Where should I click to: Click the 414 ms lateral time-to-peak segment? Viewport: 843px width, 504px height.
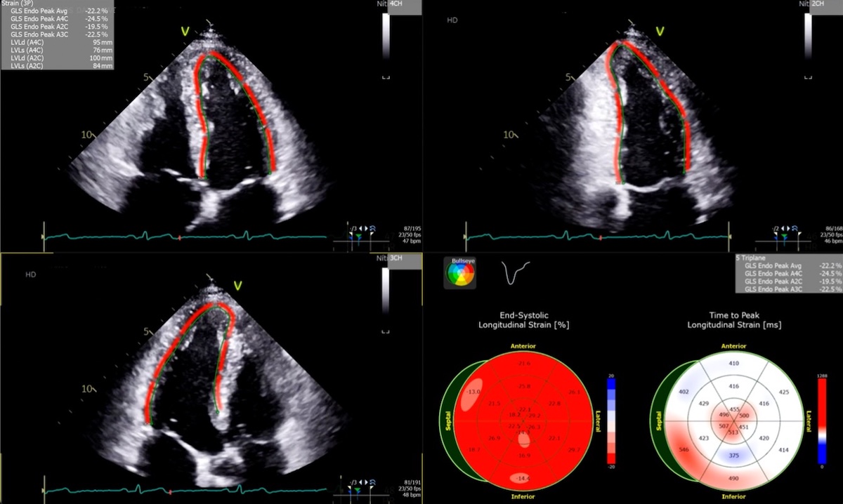784,449
